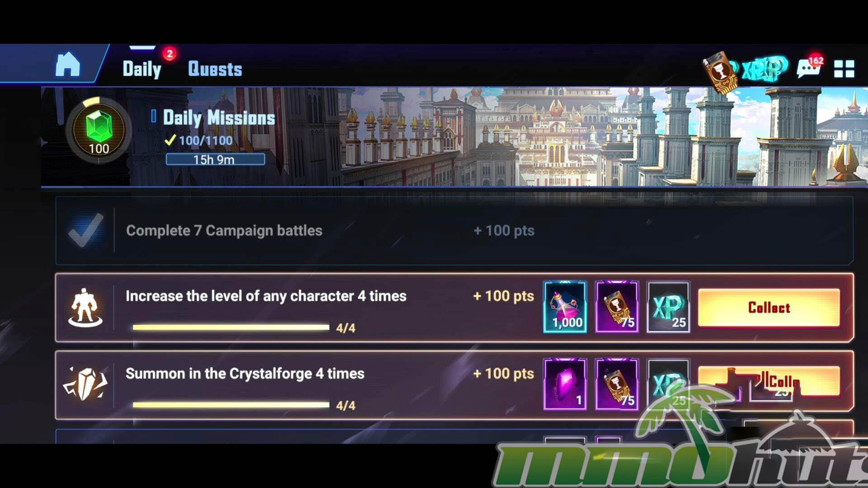Collect the Crystalforge summon mission reward
The height and width of the screenshot is (488, 868).
769,381
